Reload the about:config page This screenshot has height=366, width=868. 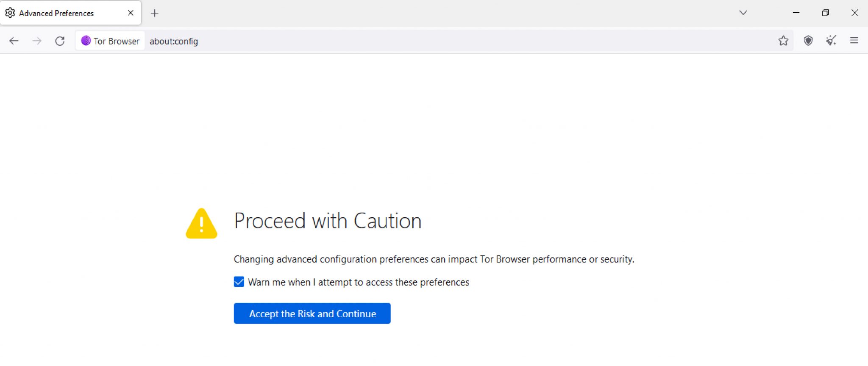[60, 41]
